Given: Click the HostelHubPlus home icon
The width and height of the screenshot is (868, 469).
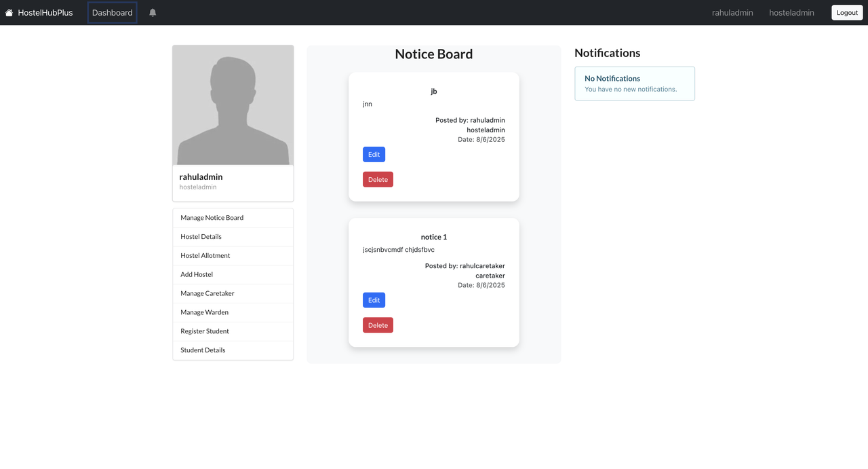Looking at the screenshot, I should (9, 13).
